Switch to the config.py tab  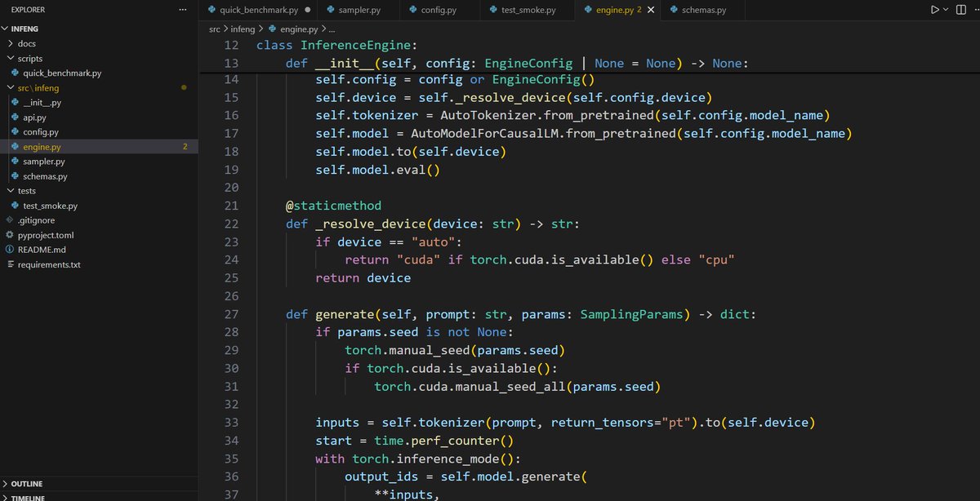tap(439, 11)
